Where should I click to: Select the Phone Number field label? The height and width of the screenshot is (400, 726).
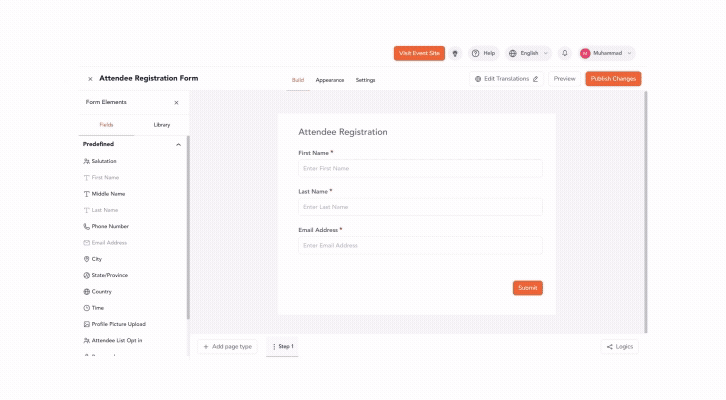pyautogui.click(x=110, y=226)
